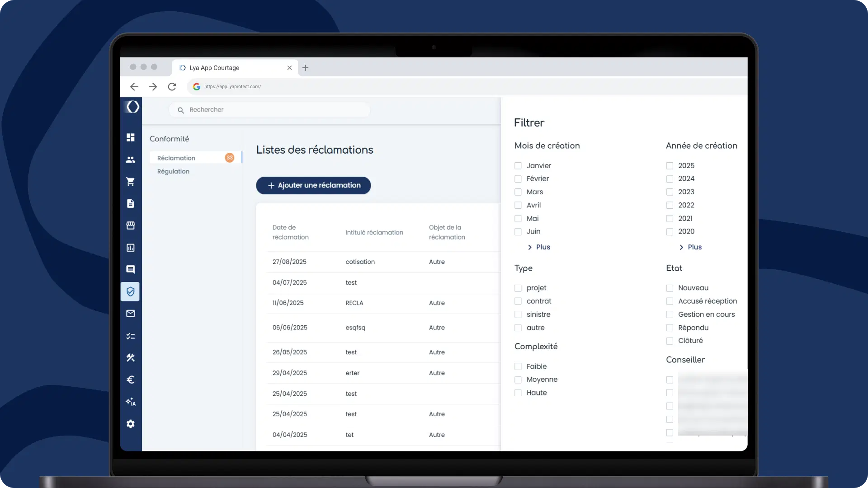The image size is (868, 488).
Task: Open the document file icon in sidebar
Action: pos(131,203)
